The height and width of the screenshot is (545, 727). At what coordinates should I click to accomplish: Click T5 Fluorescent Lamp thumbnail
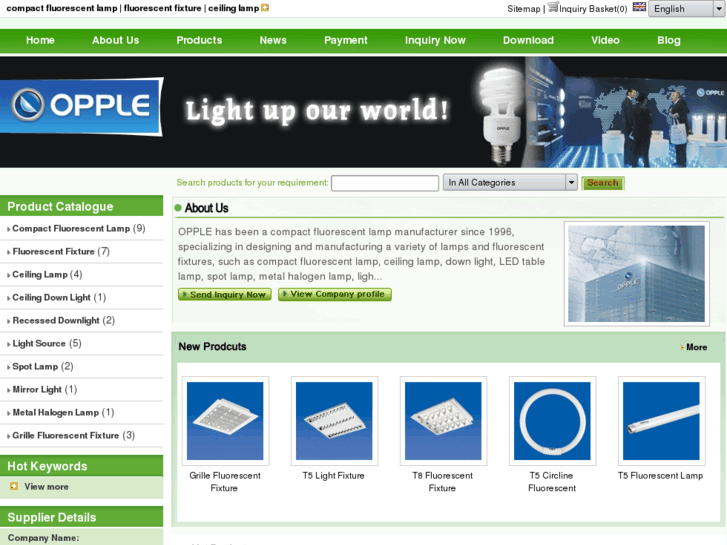click(x=661, y=421)
